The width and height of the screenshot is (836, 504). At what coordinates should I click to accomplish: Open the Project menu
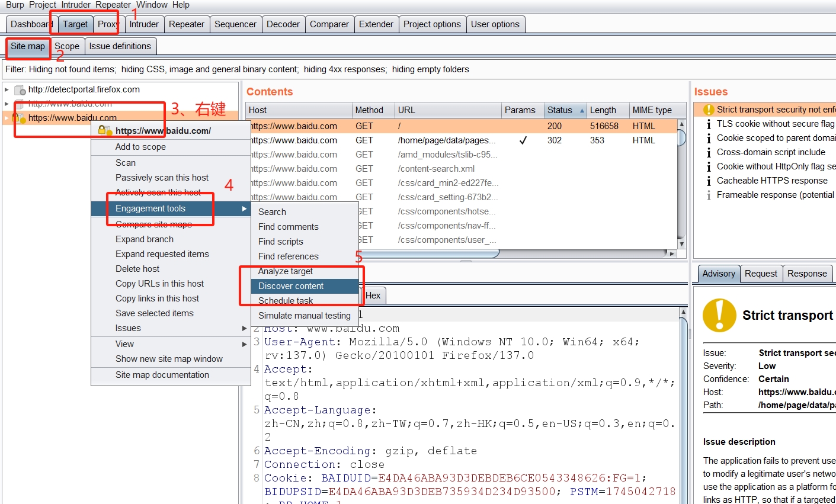tap(43, 5)
